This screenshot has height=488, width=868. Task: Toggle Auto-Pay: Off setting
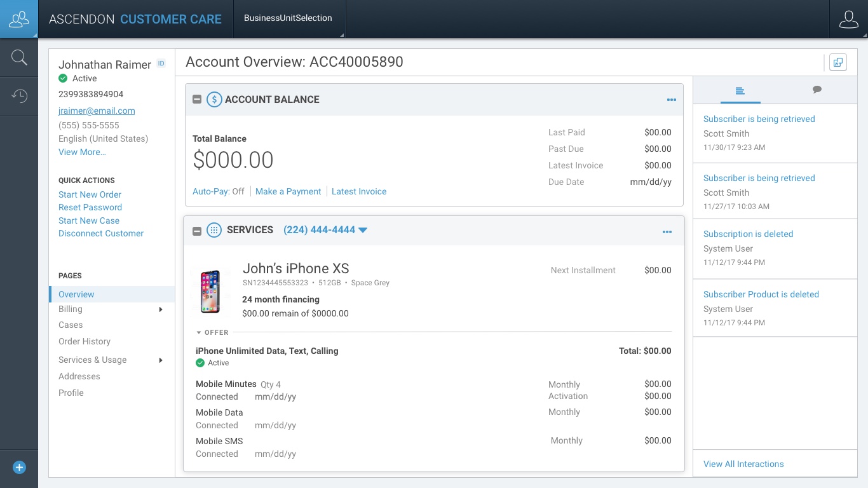tap(219, 191)
